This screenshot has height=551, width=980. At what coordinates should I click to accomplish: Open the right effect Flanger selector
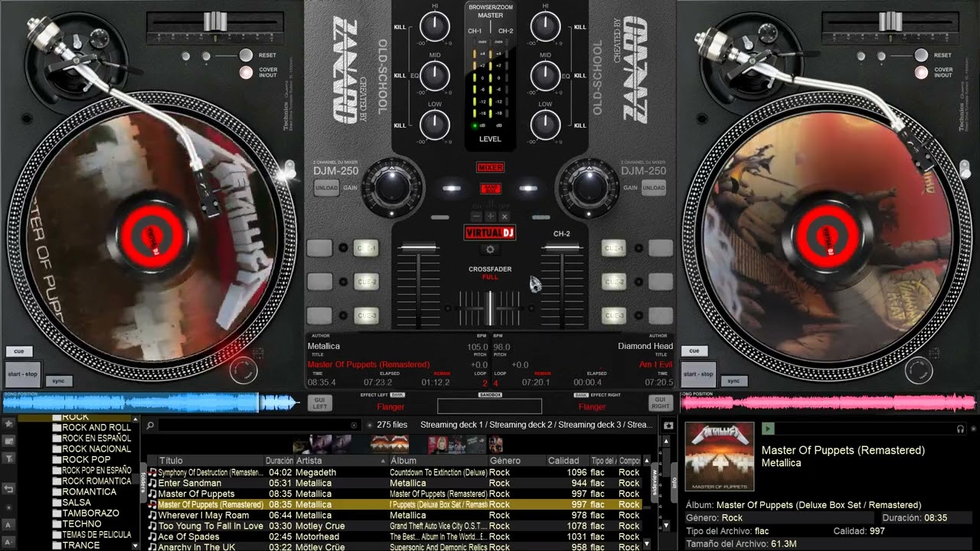[592, 406]
